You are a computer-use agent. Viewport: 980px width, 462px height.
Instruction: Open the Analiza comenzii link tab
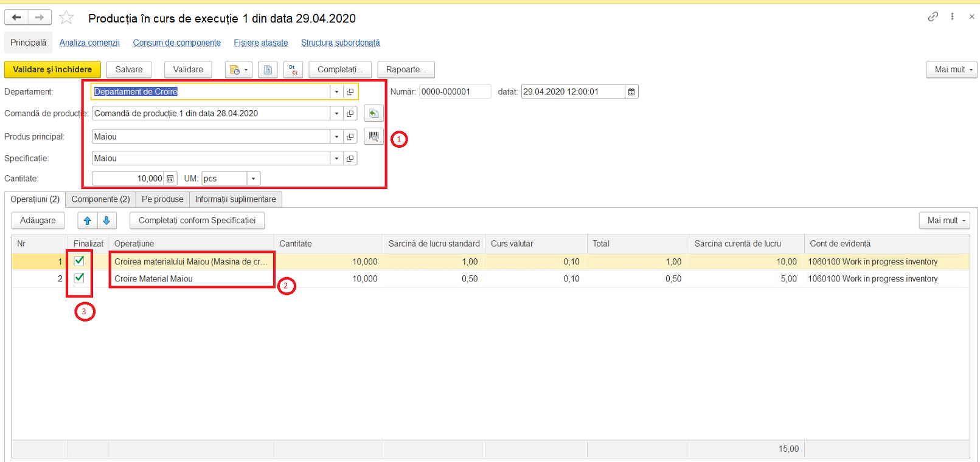(x=89, y=43)
